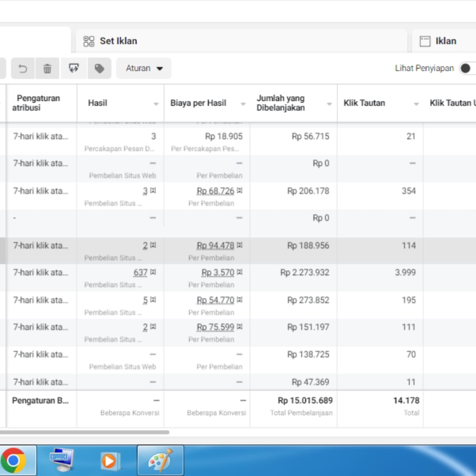Click the A/B test toolbar icon
476x476 pixels.
point(74,68)
